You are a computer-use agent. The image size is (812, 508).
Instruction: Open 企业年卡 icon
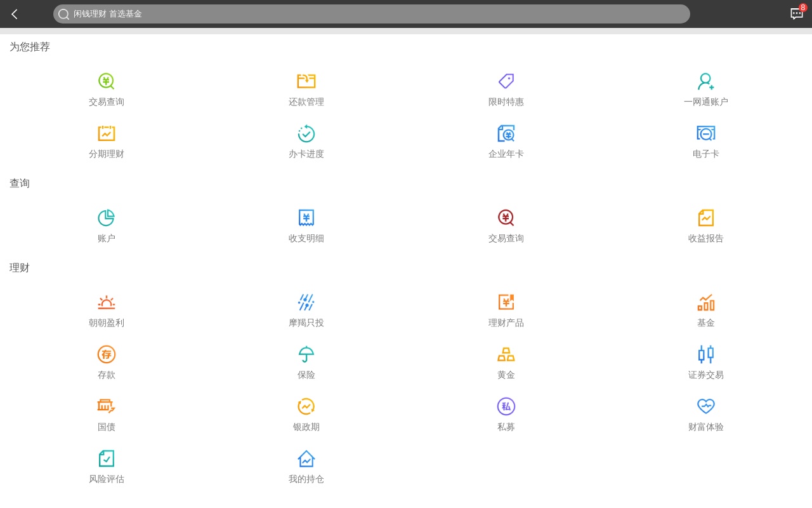pyautogui.click(x=506, y=133)
